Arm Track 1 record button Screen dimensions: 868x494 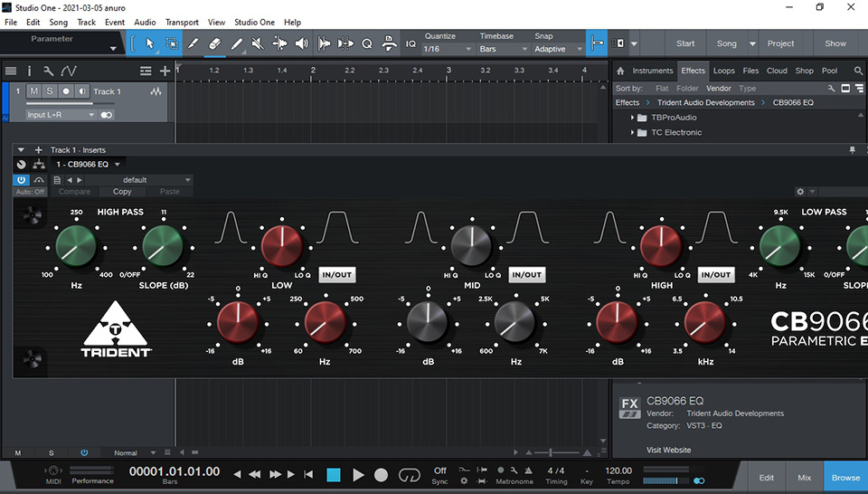tap(66, 91)
